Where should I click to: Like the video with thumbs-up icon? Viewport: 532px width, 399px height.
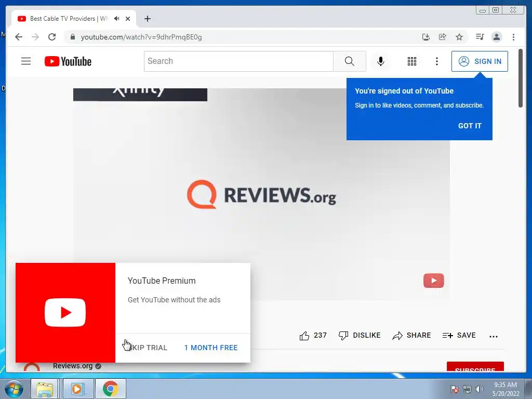(x=304, y=336)
